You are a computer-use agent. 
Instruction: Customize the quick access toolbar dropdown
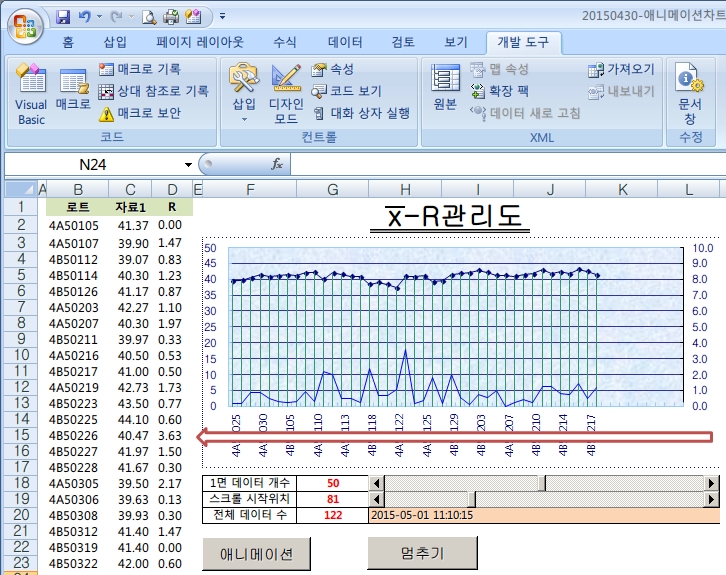point(223,16)
